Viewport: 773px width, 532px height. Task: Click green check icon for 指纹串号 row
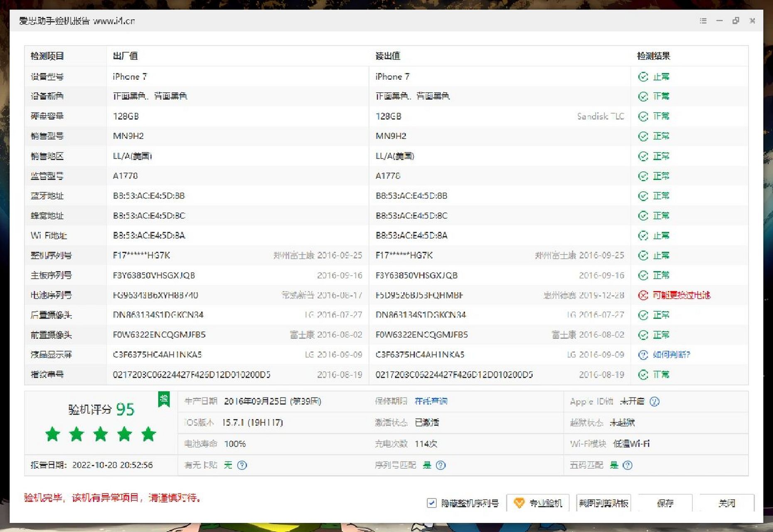coord(643,374)
